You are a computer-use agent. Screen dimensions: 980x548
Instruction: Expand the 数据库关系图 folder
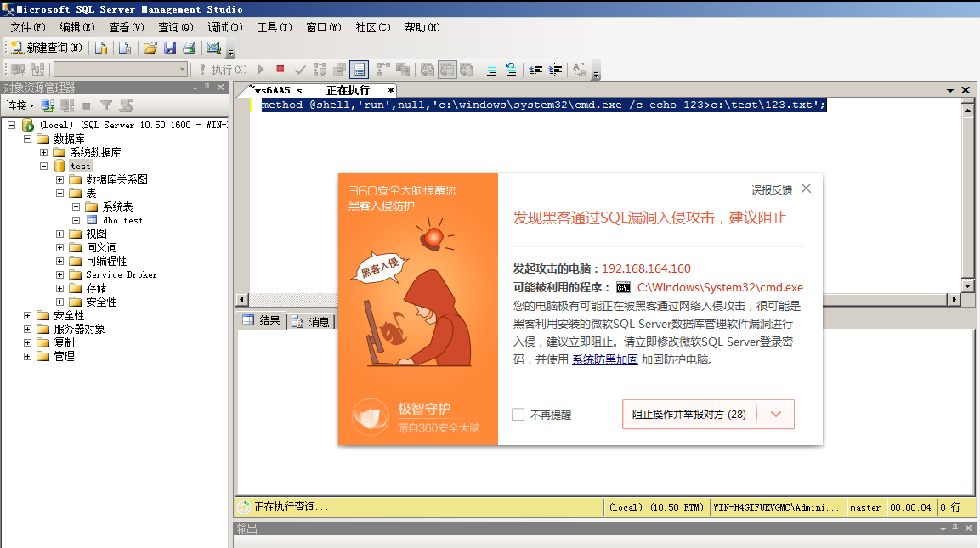pyautogui.click(x=60, y=179)
